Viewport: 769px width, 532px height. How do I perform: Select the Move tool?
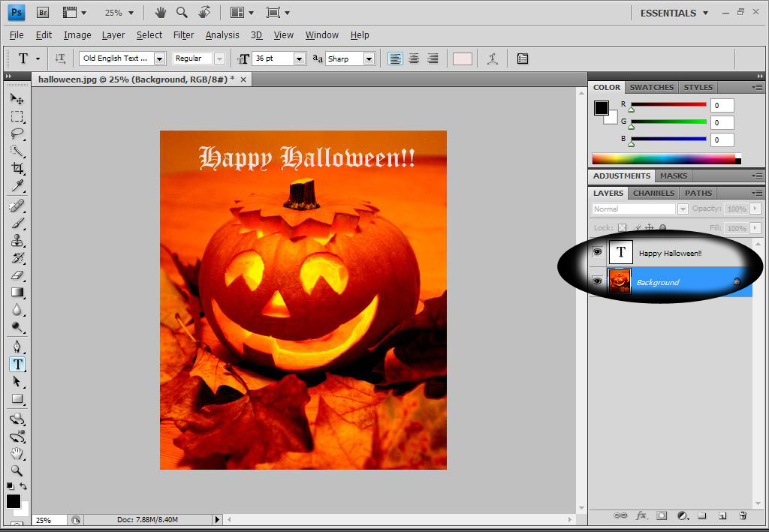[x=17, y=99]
